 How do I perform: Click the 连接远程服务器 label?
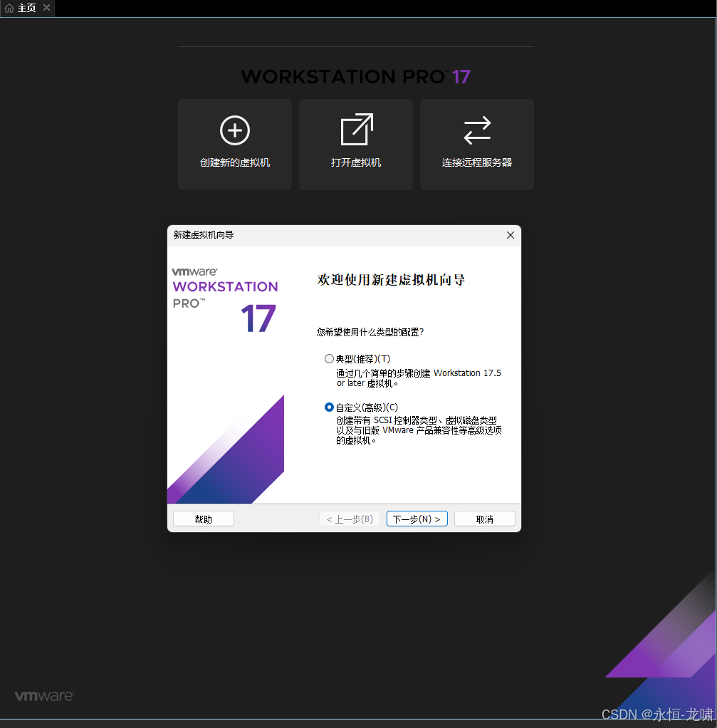pos(476,162)
